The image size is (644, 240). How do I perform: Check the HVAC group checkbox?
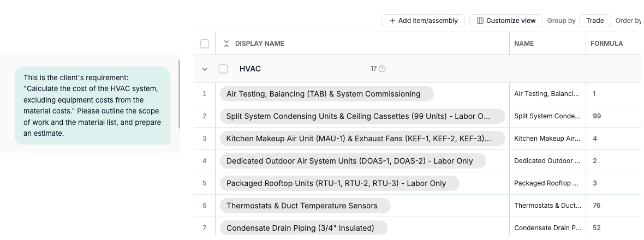point(223,69)
